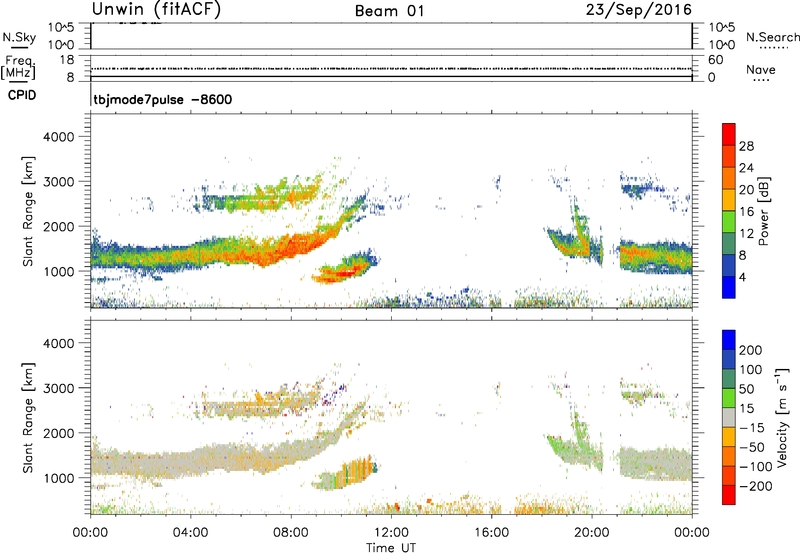Select the 3000 km tick in power panel
Screen dimensions: 800x554
point(59,182)
